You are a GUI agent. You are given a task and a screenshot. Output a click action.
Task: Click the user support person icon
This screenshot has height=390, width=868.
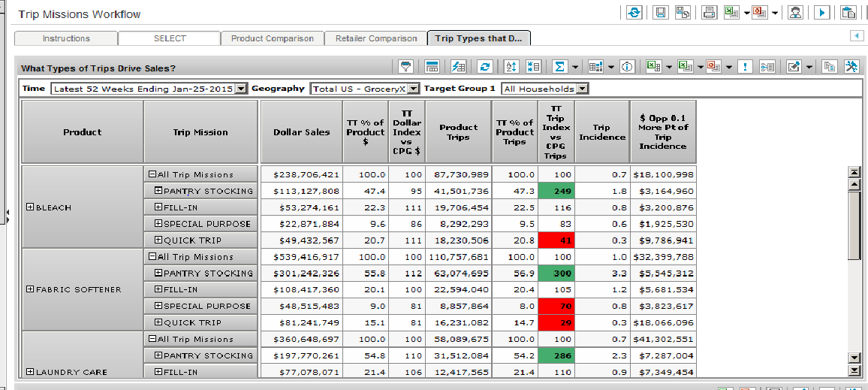pyautogui.click(x=795, y=13)
